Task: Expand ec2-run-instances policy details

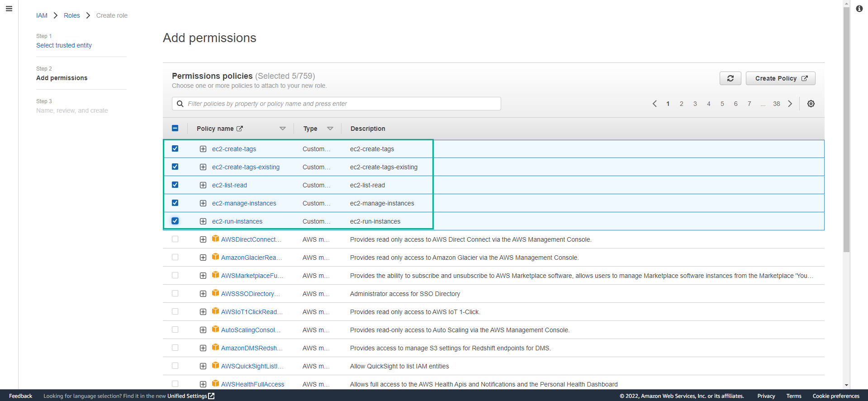Action: tap(203, 221)
